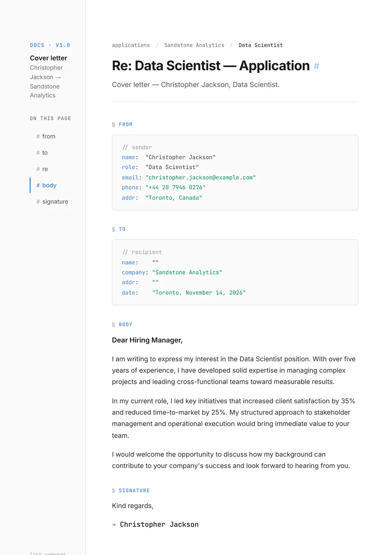Jump to the 'from' section in sidebar
The image size is (392, 555).
coord(49,137)
